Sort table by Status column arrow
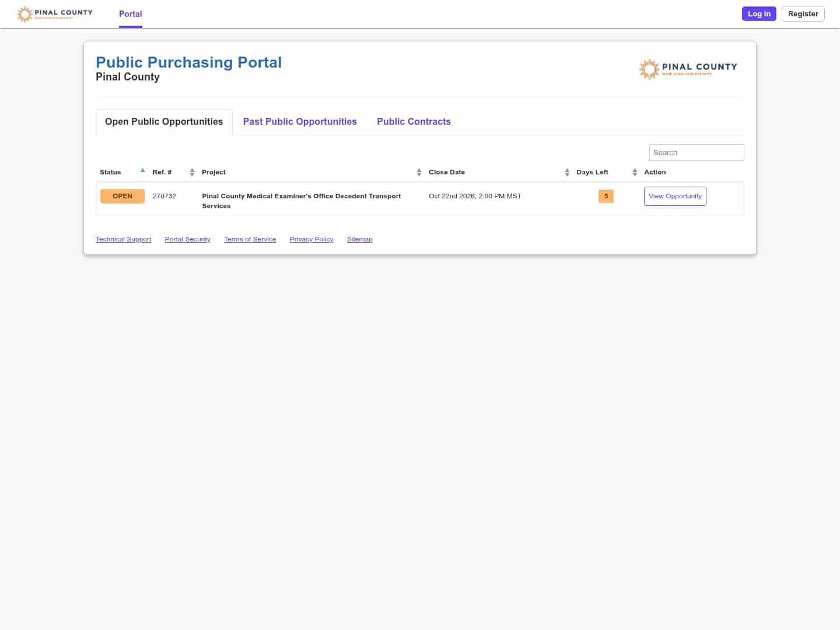 pyautogui.click(x=142, y=171)
